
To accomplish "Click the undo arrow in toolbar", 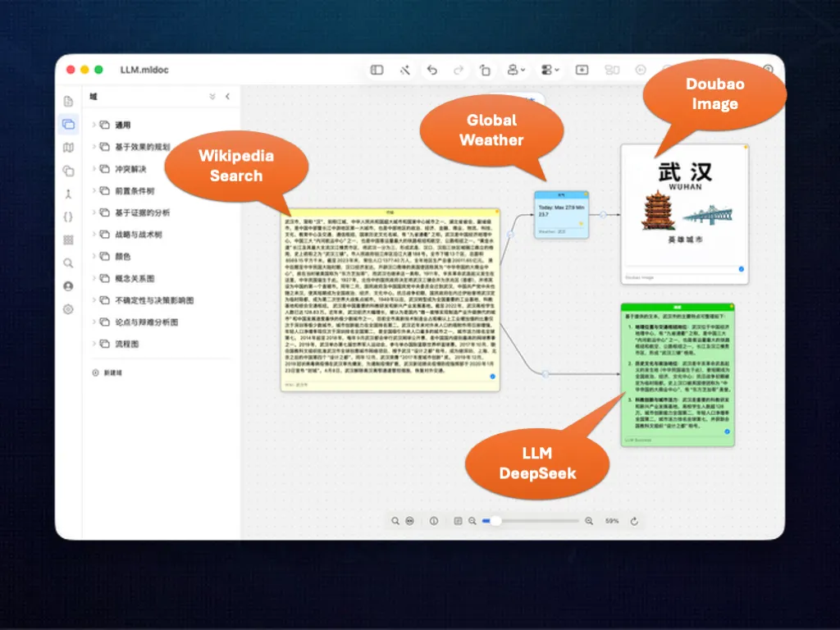I will (431, 71).
